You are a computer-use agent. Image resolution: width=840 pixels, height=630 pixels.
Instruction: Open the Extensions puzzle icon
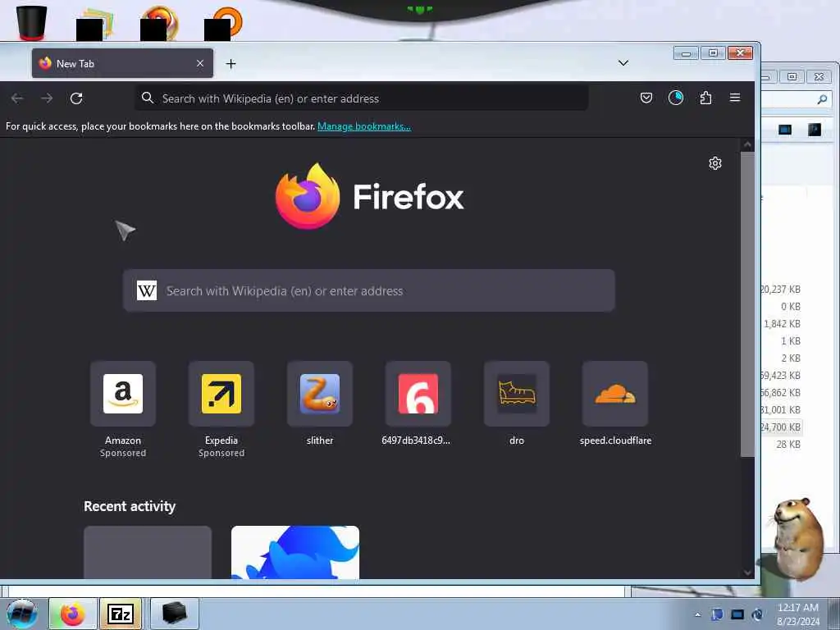[705, 98]
